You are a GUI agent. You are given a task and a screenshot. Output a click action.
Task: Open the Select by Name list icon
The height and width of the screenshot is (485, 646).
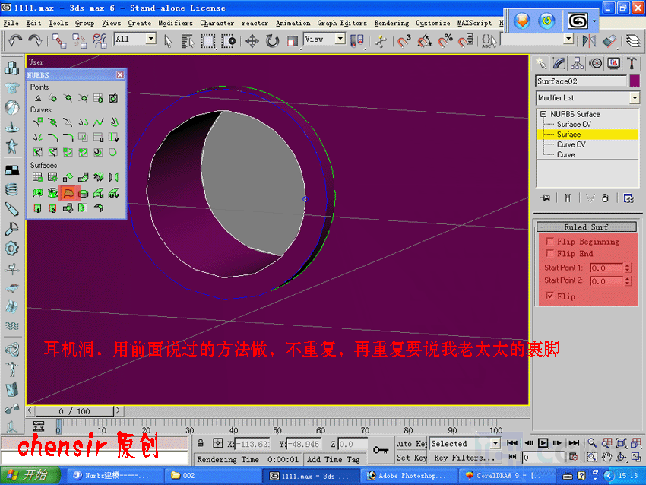[x=187, y=41]
